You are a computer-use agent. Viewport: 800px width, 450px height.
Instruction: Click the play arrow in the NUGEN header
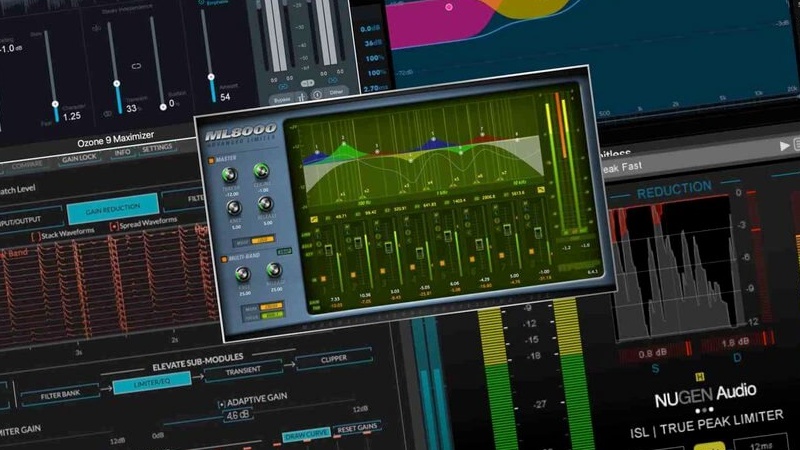tap(785, 146)
